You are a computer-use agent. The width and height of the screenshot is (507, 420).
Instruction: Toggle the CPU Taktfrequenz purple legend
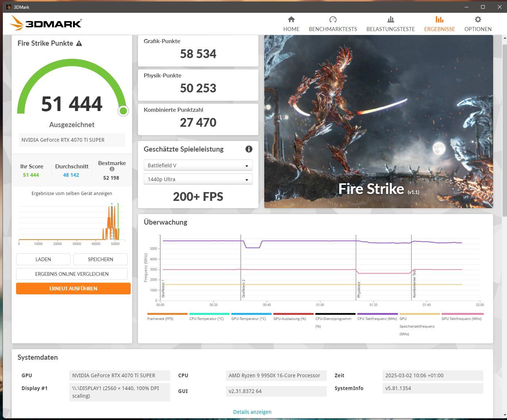tap(377, 316)
